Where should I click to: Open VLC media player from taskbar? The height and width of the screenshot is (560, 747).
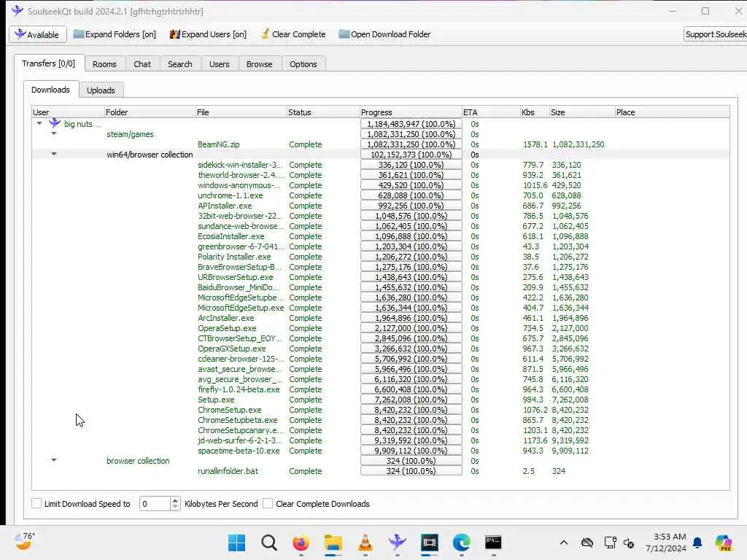[365, 542]
